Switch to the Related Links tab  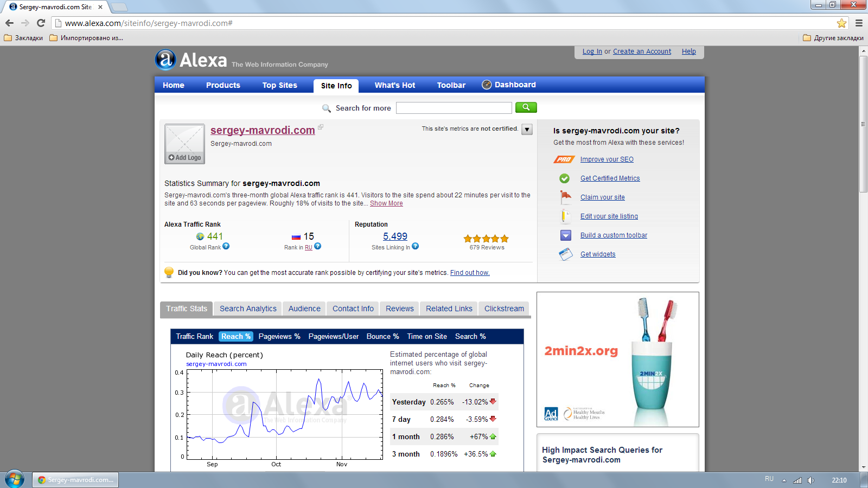click(449, 309)
